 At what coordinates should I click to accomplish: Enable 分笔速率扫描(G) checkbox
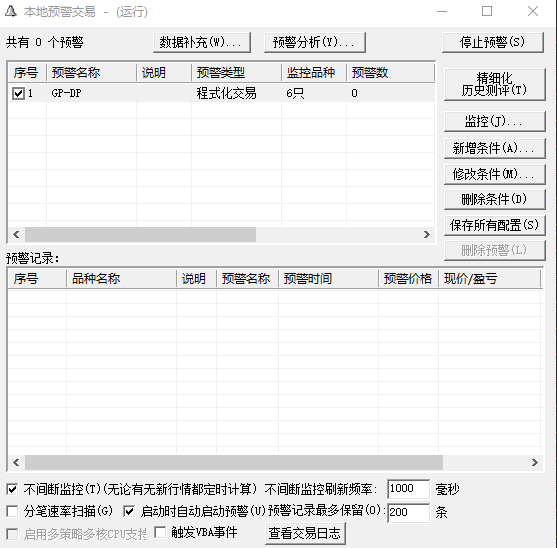[12, 511]
